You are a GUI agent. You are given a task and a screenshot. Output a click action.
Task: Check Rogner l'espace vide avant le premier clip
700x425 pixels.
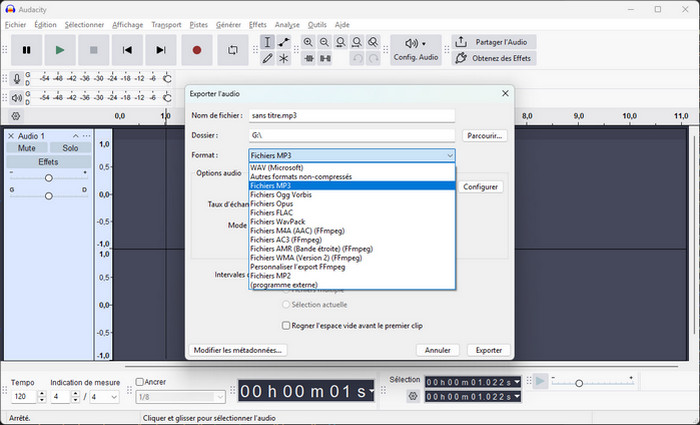286,325
